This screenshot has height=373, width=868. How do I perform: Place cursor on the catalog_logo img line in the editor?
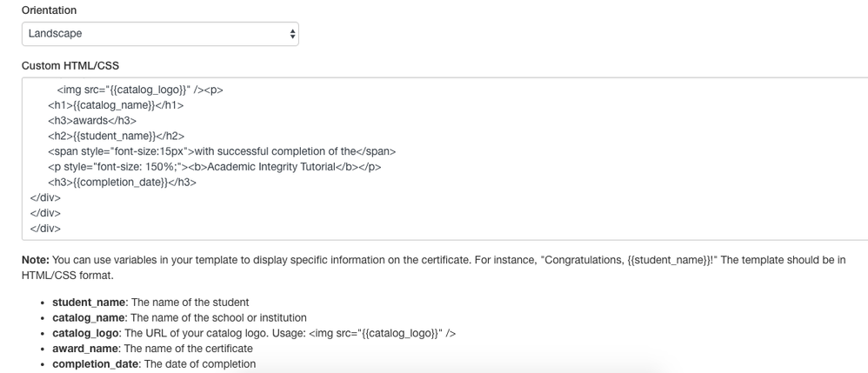[x=139, y=89]
